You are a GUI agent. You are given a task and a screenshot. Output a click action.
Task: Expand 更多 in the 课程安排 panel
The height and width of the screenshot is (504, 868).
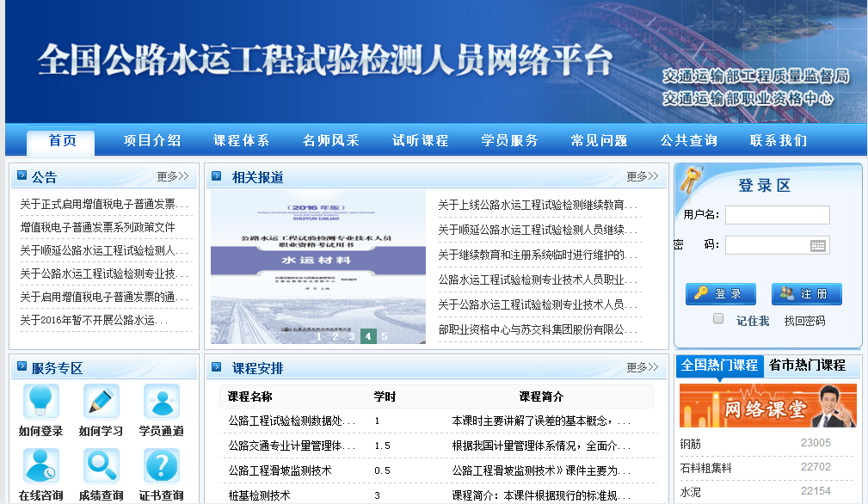click(642, 368)
